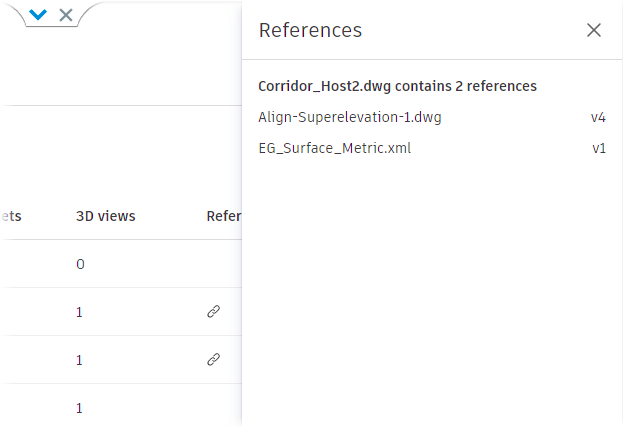The image size is (623, 428).
Task: Close the References panel
Action: coord(594,30)
